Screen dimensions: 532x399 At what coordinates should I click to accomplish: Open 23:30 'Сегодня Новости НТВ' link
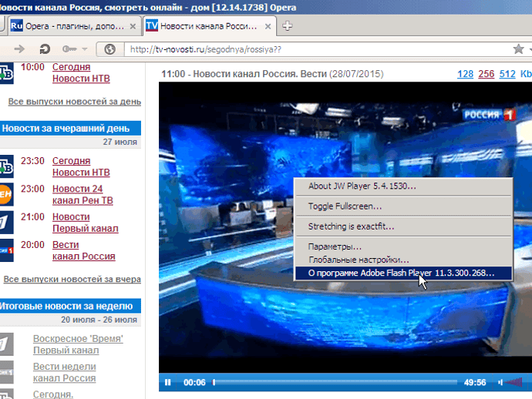pos(81,166)
